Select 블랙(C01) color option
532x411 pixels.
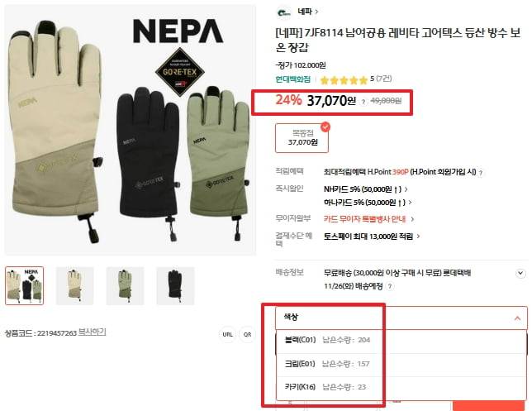point(401,340)
